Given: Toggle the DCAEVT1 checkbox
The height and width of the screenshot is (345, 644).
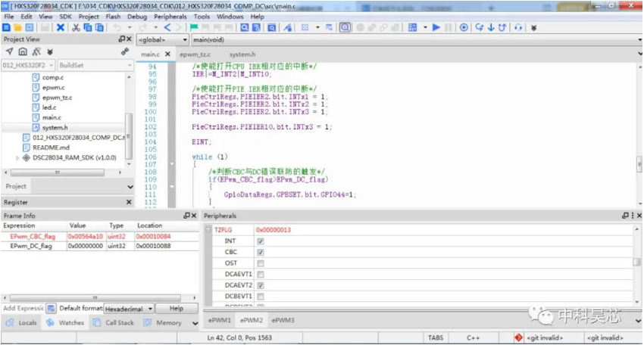Looking at the screenshot, I should [261, 275].
